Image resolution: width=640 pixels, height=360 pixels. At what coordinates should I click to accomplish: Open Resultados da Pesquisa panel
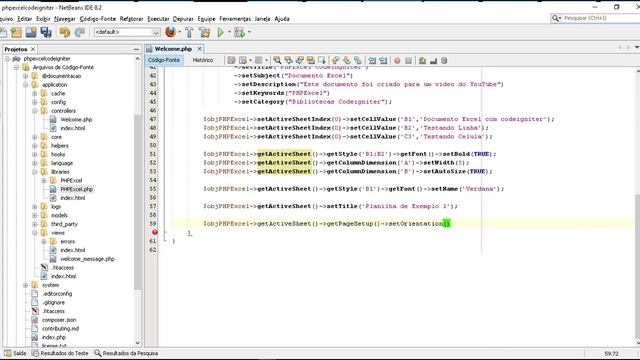coord(126,353)
